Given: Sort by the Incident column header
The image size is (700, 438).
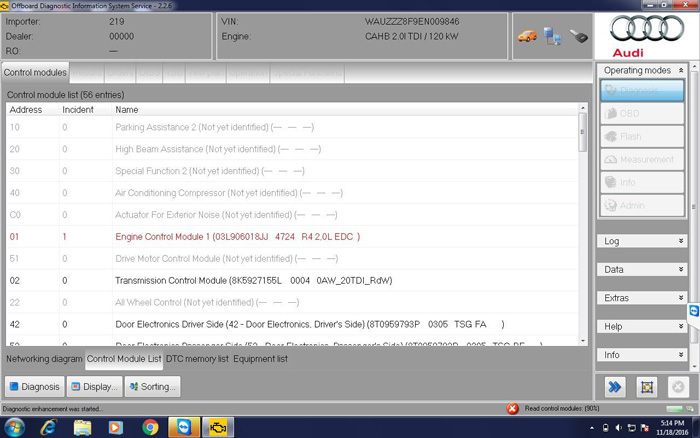Looking at the screenshot, I should point(85,110).
